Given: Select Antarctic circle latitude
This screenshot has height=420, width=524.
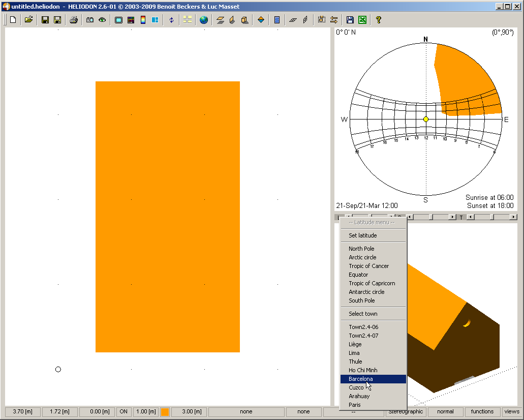Looking at the screenshot, I should click(x=373, y=292).
